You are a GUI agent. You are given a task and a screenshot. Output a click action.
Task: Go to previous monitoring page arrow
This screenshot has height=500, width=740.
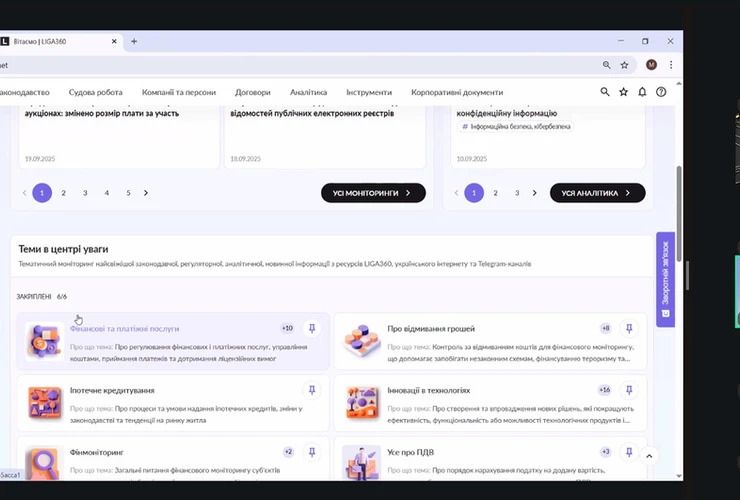click(24, 193)
